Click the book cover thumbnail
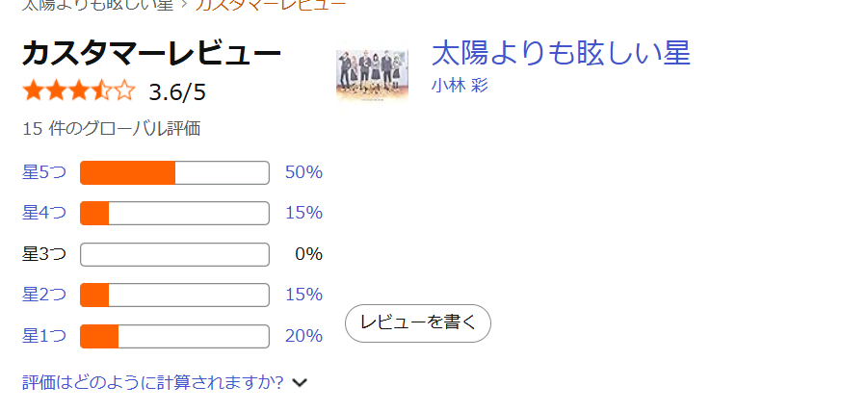Viewport: 868px width, 412px height. 372,74
